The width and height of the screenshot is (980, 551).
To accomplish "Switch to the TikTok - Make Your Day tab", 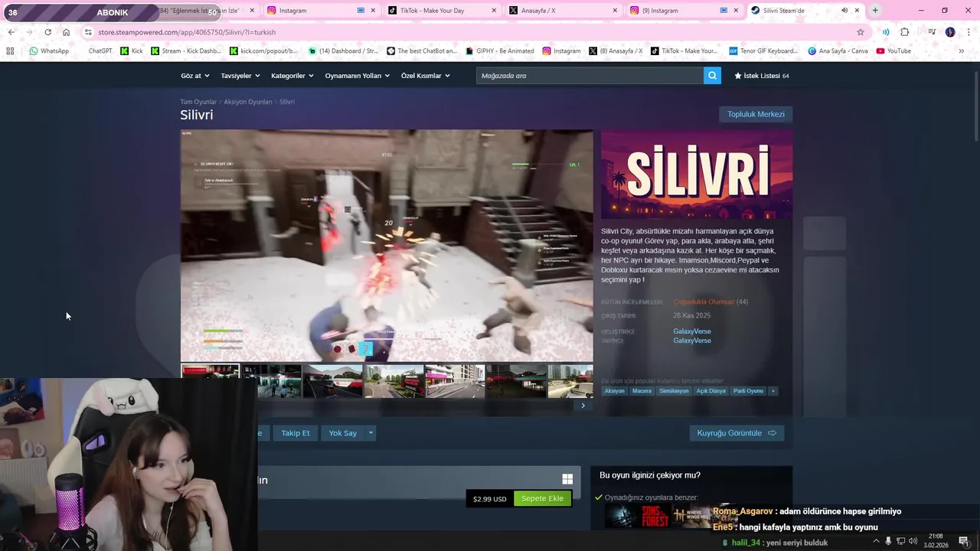I will pos(440,11).
